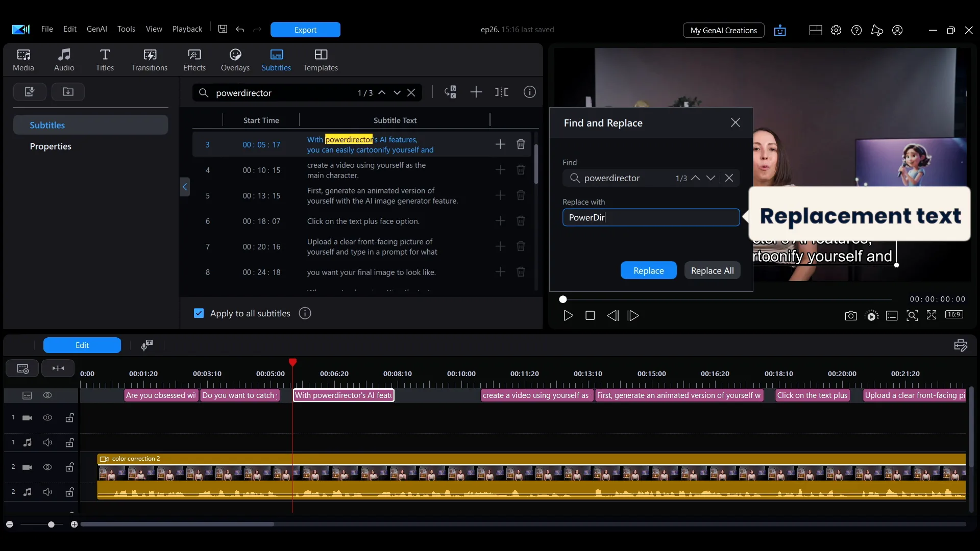Click the timeline track manager icon
980x551 pixels.
pos(22,368)
